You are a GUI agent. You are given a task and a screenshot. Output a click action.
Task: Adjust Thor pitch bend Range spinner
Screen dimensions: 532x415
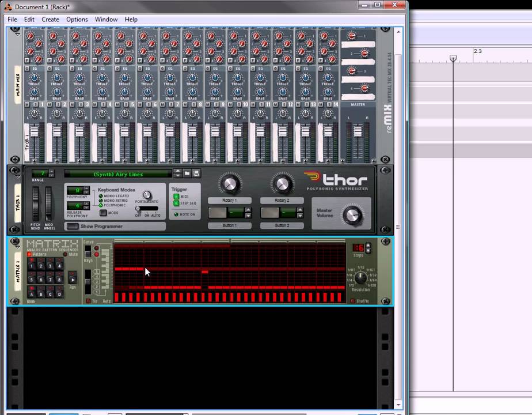coord(52,173)
